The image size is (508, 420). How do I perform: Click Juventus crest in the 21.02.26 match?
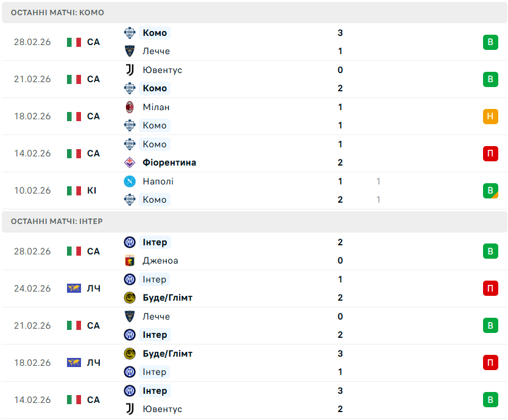point(129,70)
